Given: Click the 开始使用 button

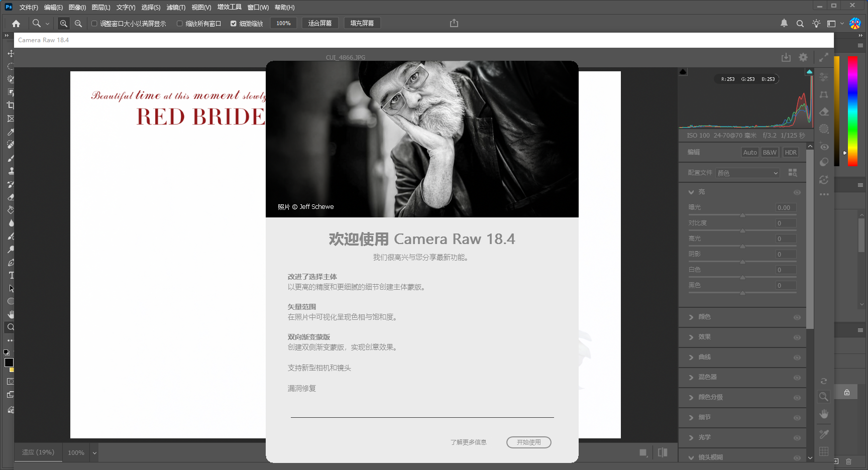Looking at the screenshot, I should point(529,442).
